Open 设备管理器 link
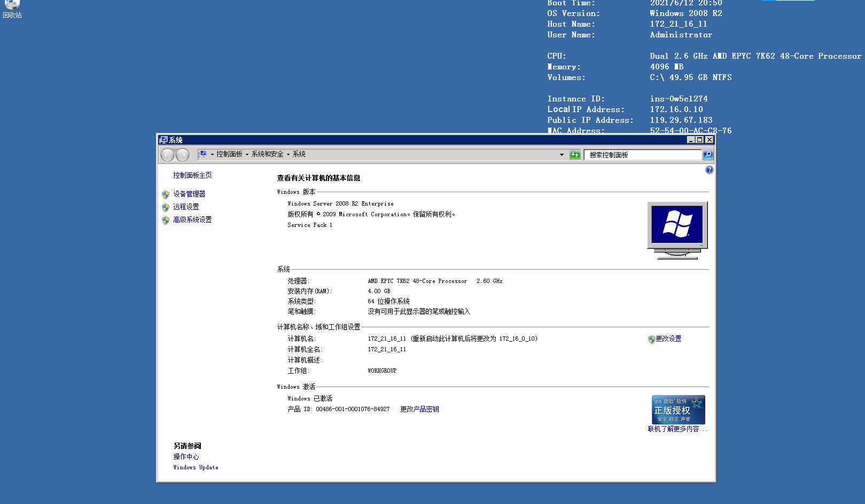 click(189, 194)
